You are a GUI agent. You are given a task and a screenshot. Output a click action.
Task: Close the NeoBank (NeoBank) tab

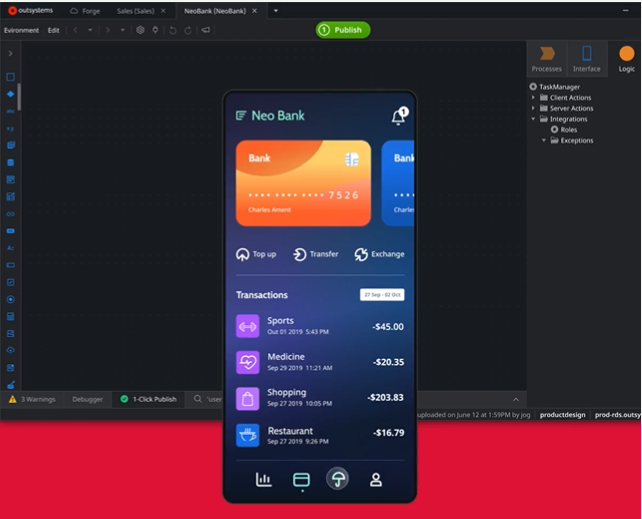[x=255, y=10]
